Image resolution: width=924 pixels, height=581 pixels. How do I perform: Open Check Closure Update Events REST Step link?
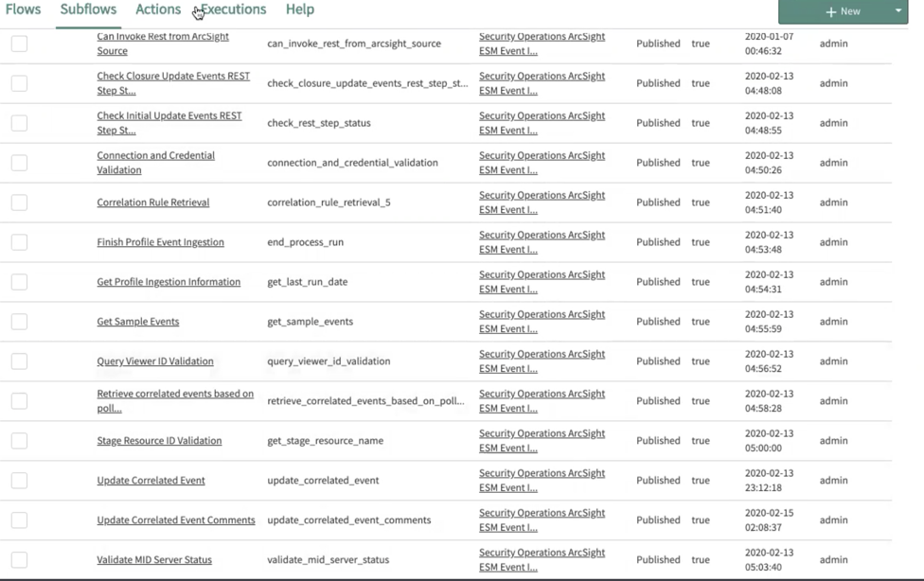click(173, 83)
